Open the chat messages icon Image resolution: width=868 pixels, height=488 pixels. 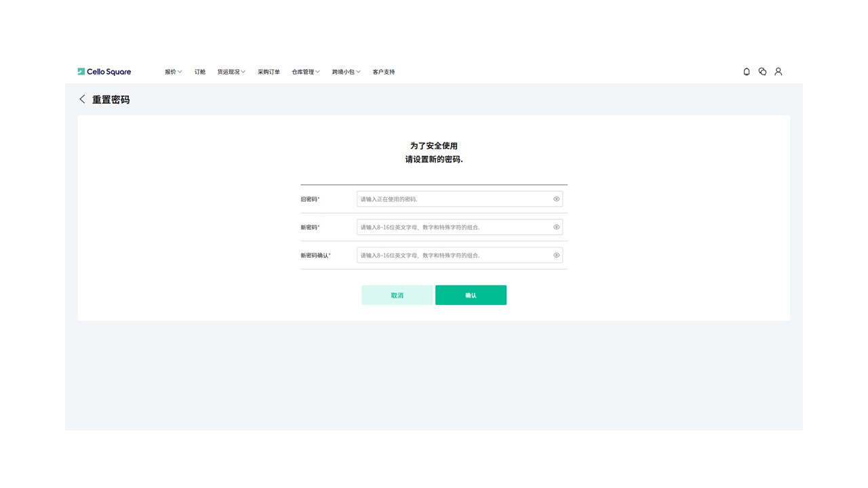coord(762,72)
